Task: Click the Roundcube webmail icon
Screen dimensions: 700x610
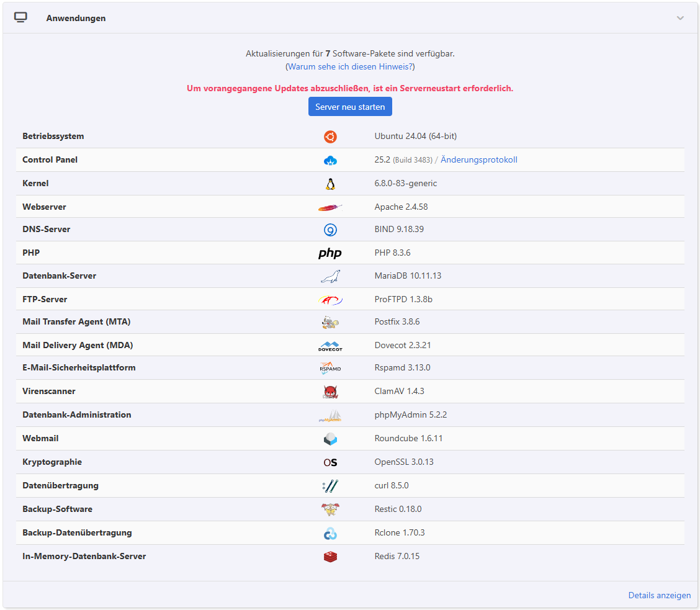Action: click(330, 439)
